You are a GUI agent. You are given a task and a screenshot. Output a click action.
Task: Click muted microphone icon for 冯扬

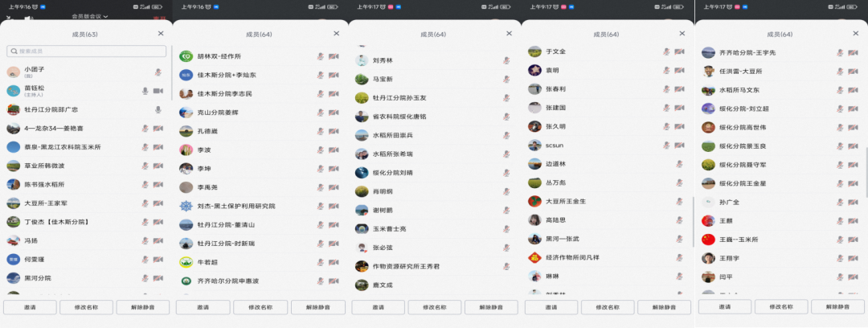[145, 241]
